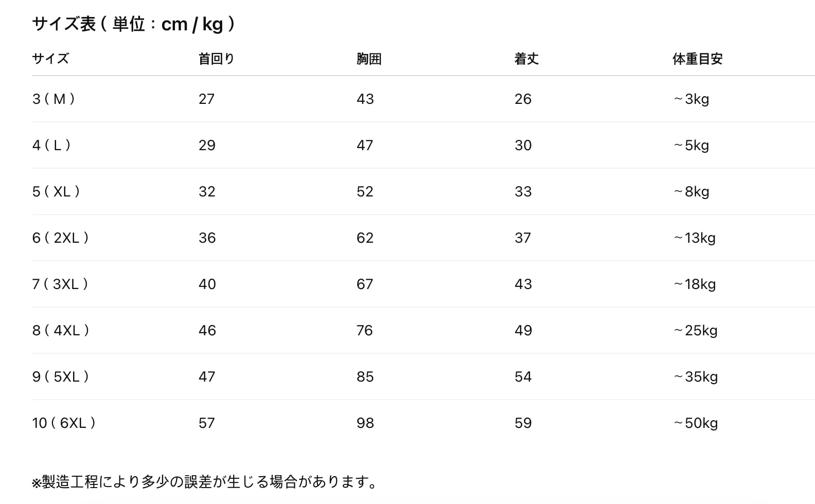Click the サイズ column header
Image resolution: width=815 pixels, height=504 pixels.
[x=50, y=59]
